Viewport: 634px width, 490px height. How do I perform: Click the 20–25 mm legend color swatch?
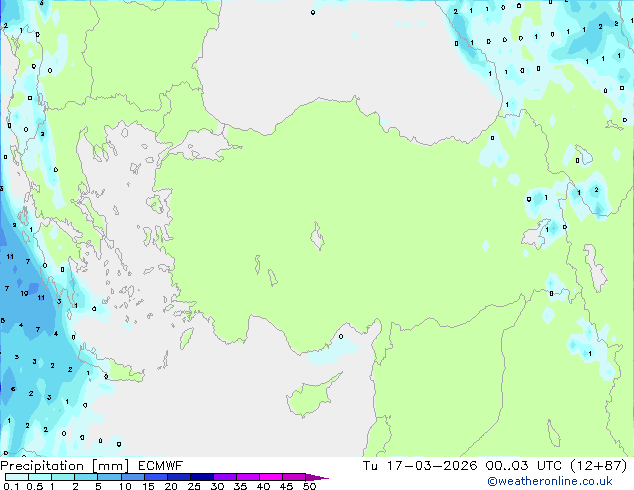coord(178,477)
